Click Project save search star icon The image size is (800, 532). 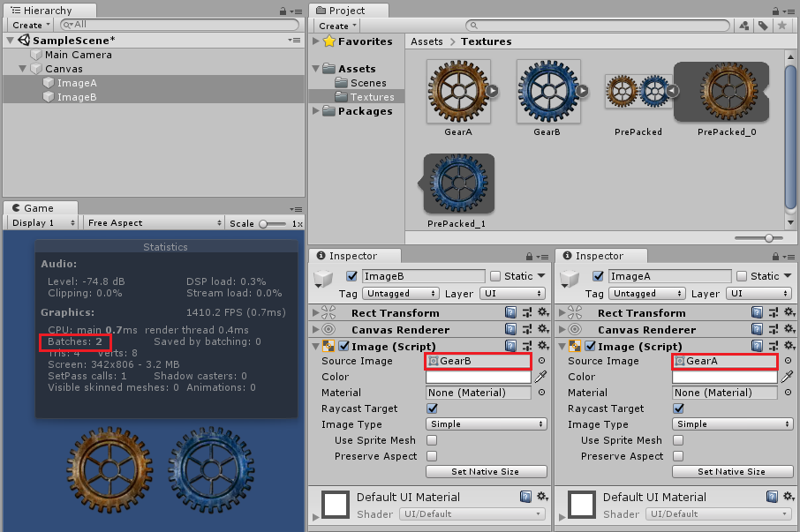781,26
